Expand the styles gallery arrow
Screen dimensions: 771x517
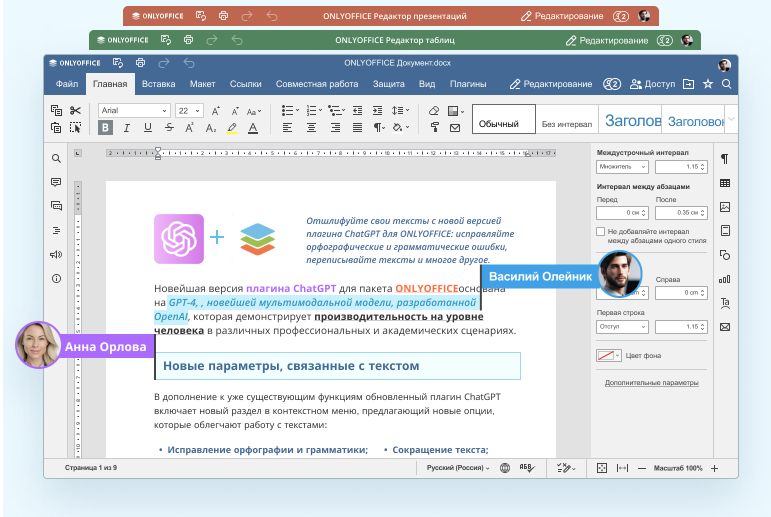pyautogui.click(x=731, y=119)
